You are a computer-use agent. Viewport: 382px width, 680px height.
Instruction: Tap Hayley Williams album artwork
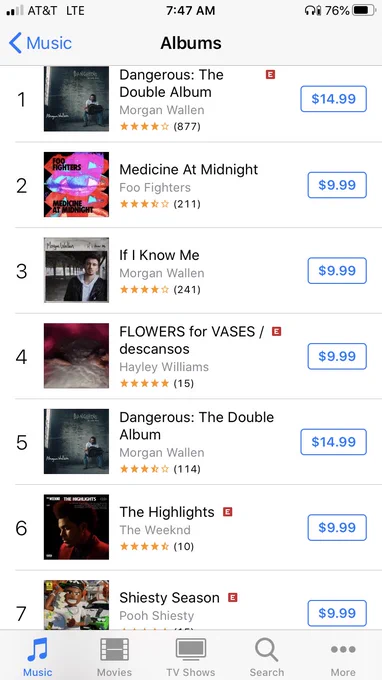(76, 356)
